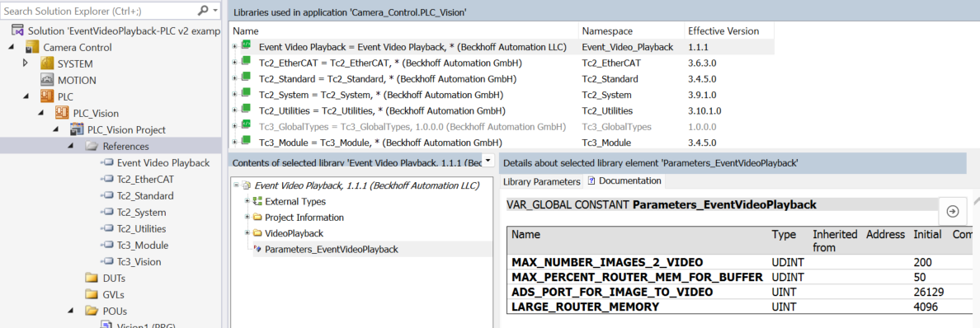The width and height of the screenshot is (980, 328).
Task: Select Tc2_System reference in solution tree
Action: coord(141,213)
